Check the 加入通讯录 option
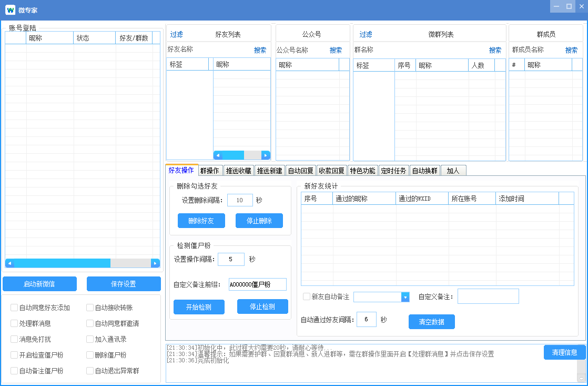The width and height of the screenshot is (588, 386). pos(90,339)
